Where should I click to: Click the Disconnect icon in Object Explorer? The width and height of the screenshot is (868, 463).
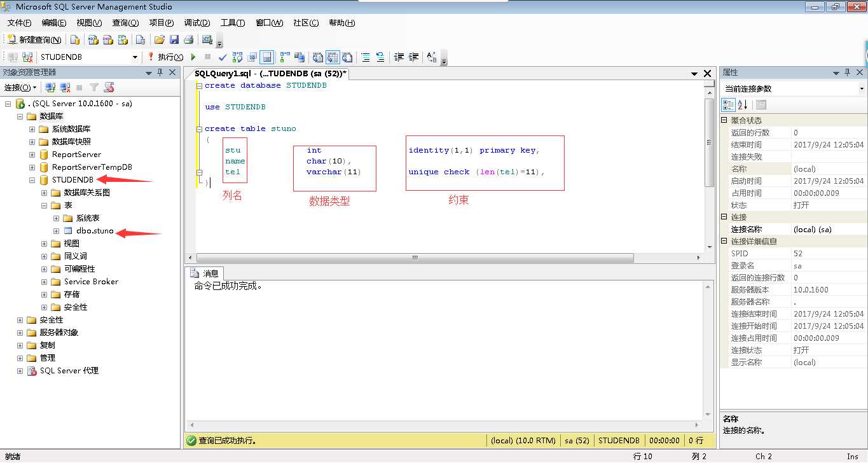click(x=65, y=87)
